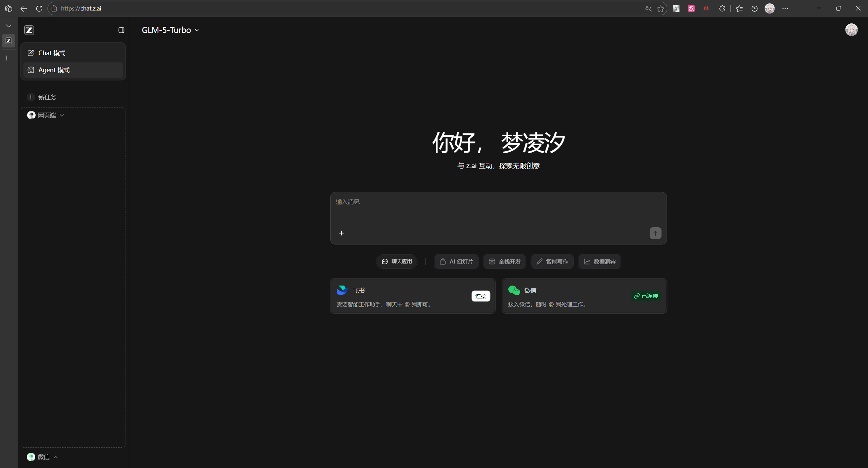Send message with the up-arrow button
This screenshot has height=468, width=868.
click(655, 233)
